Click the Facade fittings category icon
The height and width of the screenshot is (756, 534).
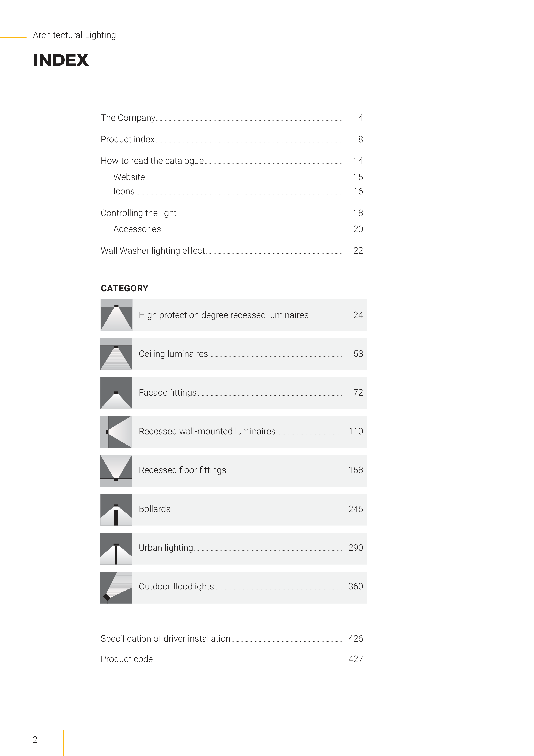(x=116, y=393)
